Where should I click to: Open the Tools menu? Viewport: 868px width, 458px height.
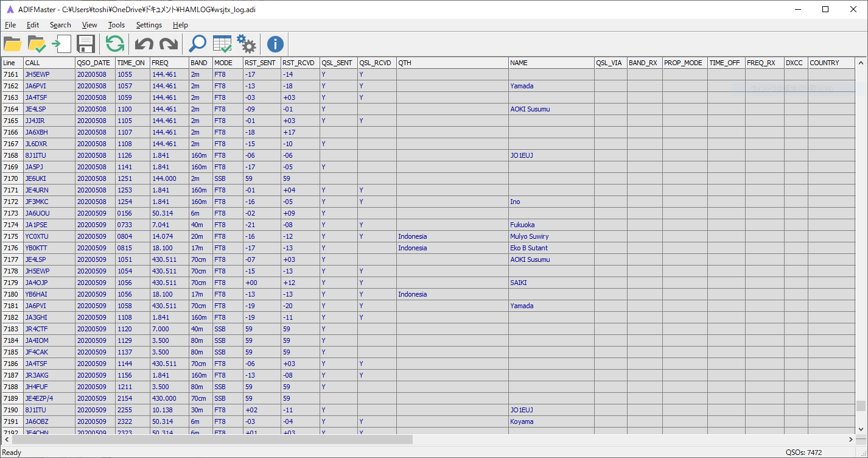pyautogui.click(x=116, y=25)
